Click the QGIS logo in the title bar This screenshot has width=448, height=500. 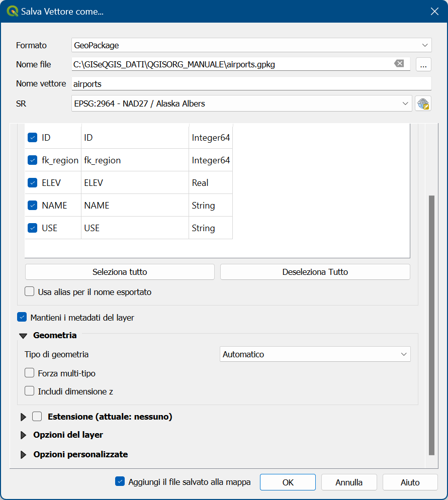[x=12, y=11]
